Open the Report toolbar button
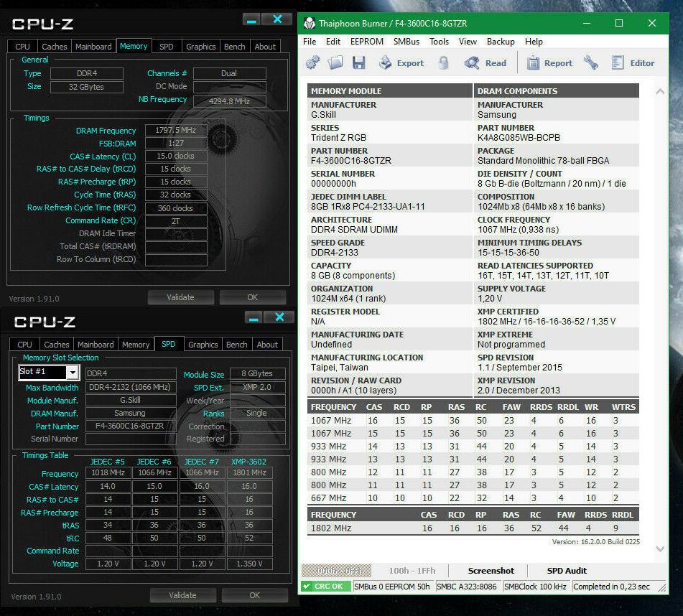This screenshot has height=616, width=683. (x=549, y=63)
